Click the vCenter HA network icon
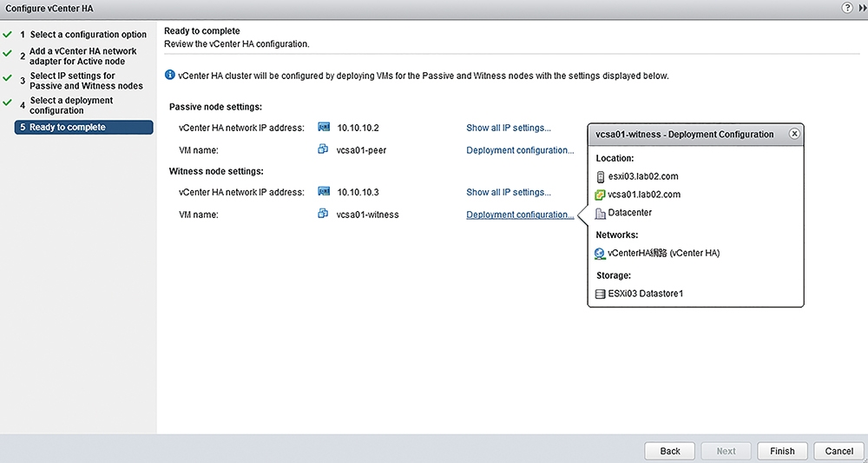This screenshot has height=463, width=868. coord(600,254)
